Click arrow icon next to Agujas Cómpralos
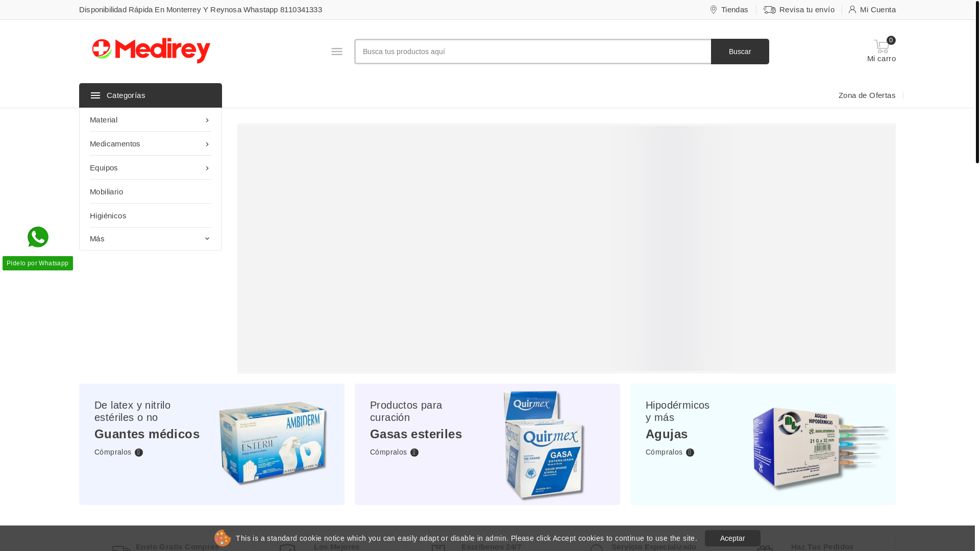This screenshot has width=980, height=551. [690, 453]
